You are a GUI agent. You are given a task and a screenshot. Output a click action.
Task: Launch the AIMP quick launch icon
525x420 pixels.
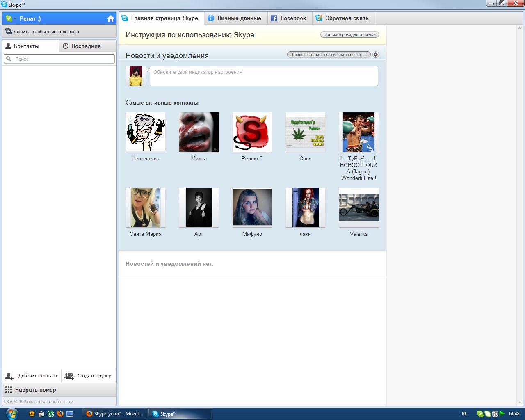click(x=32, y=414)
